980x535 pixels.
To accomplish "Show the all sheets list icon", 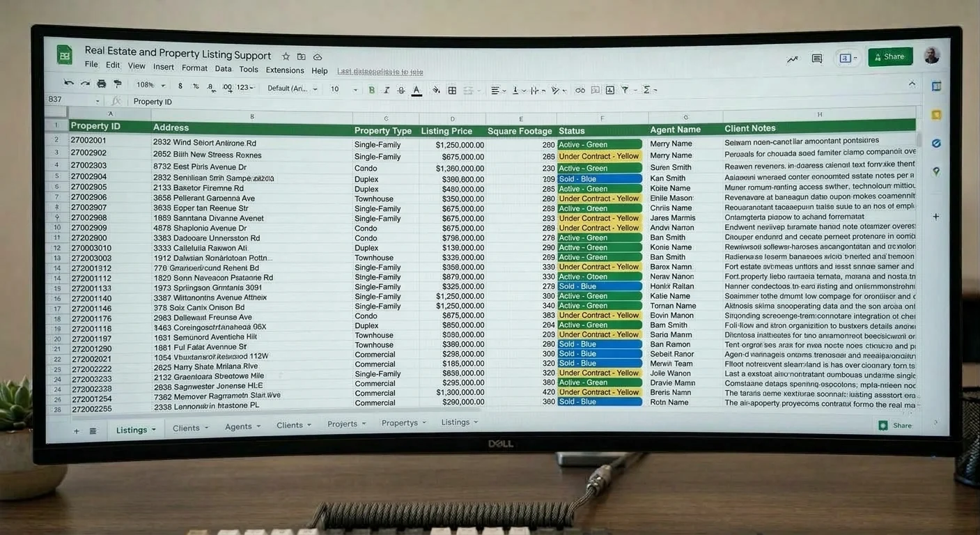I will tap(93, 431).
